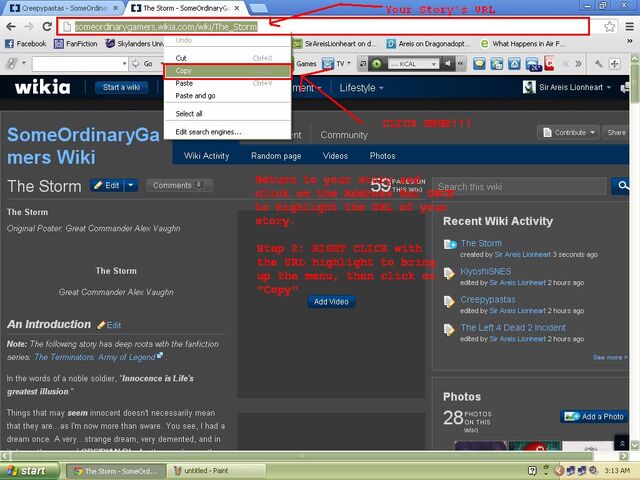640x480 pixels.
Task: Click the toolbar double-chevron more icon
Action: [x=578, y=64]
